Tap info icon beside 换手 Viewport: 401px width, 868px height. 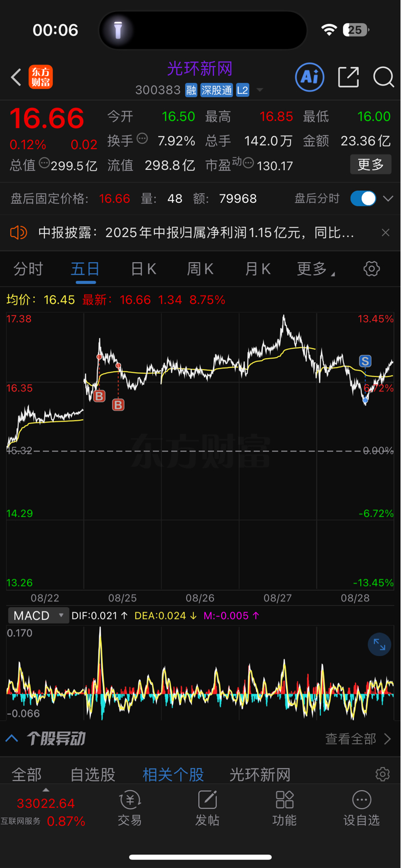(x=142, y=139)
